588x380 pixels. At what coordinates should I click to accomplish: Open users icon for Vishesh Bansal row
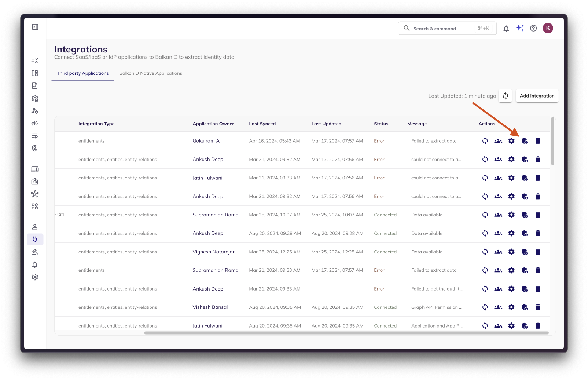point(498,307)
